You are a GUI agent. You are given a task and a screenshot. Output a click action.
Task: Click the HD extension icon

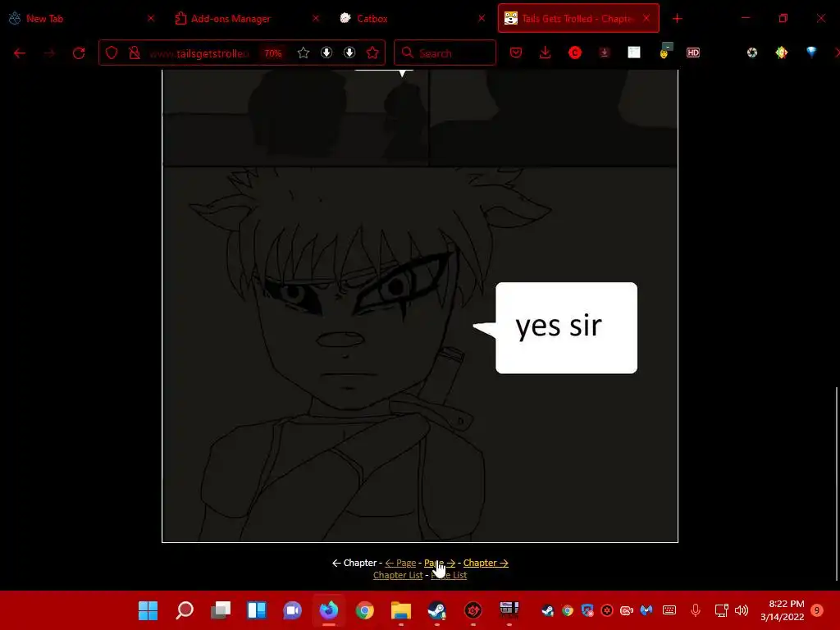(x=693, y=52)
